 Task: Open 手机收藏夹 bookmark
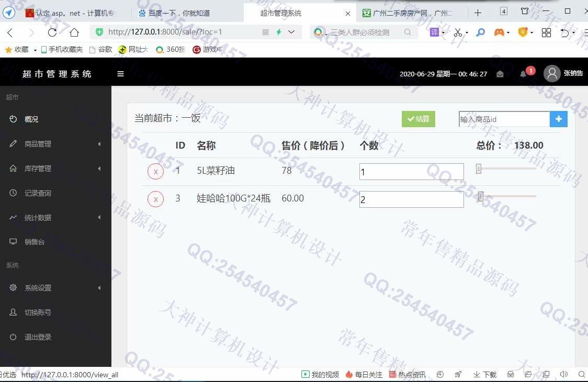pyautogui.click(x=62, y=50)
